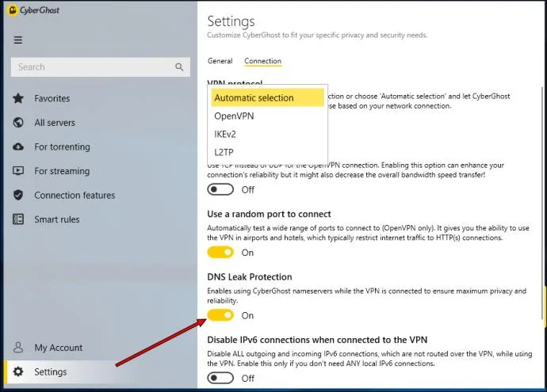Click the 'DNS Leak Protection' heading
547x392 pixels.
(250, 277)
